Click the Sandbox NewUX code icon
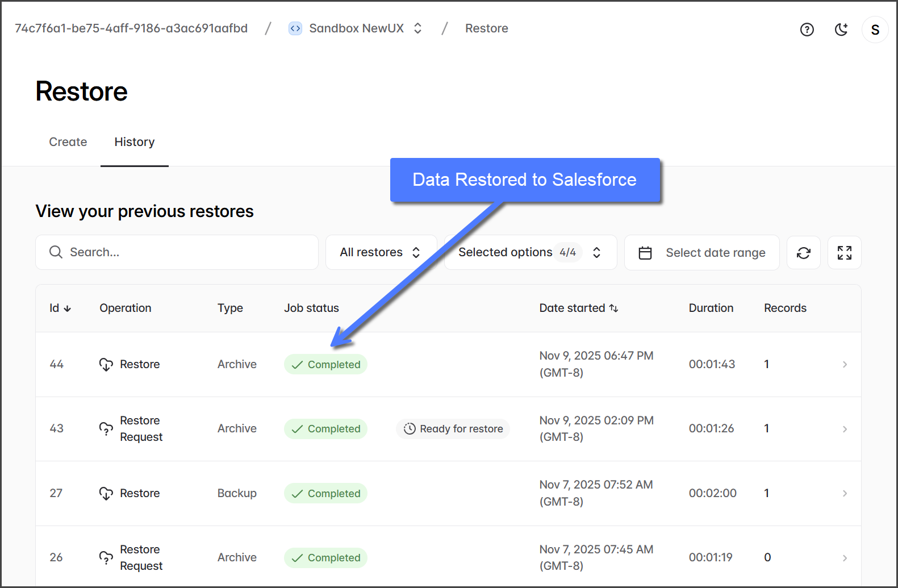Viewport: 898px width, 588px height. pyautogui.click(x=295, y=28)
